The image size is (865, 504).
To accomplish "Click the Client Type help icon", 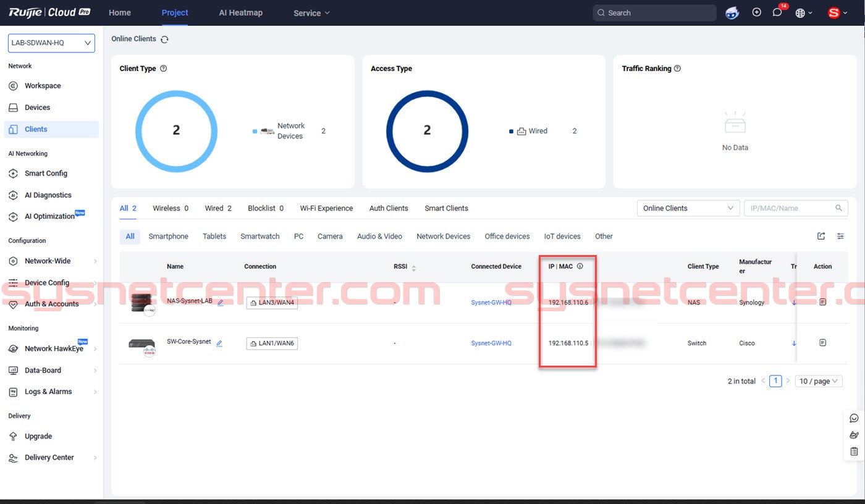I will (x=163, y=69).
